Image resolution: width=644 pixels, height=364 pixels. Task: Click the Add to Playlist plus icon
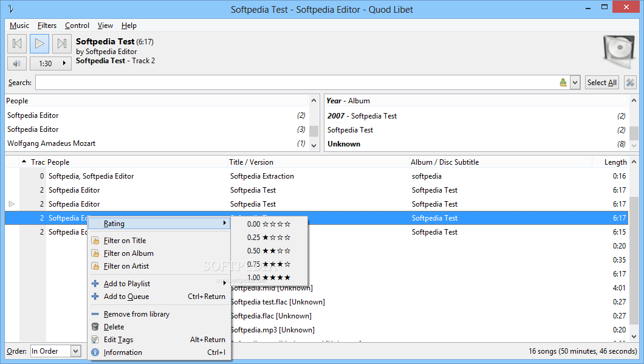[x=95, y=284]
